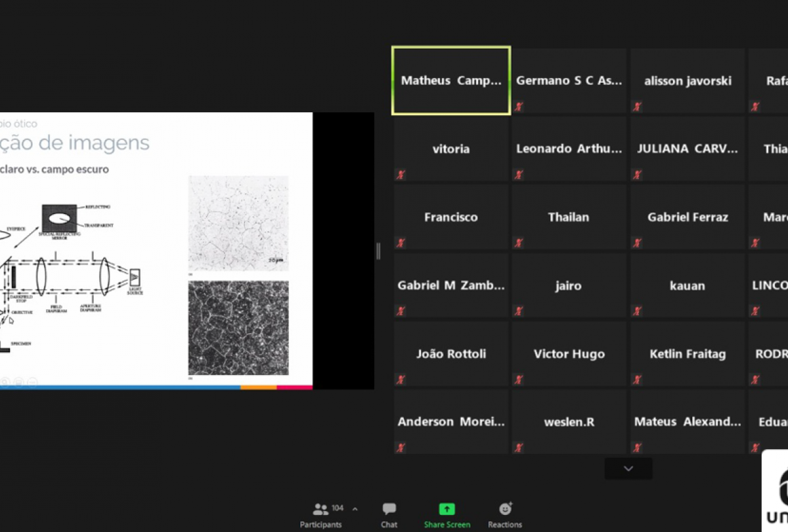
Task: Open the Participants panel icon
Action: coord(320,509)
